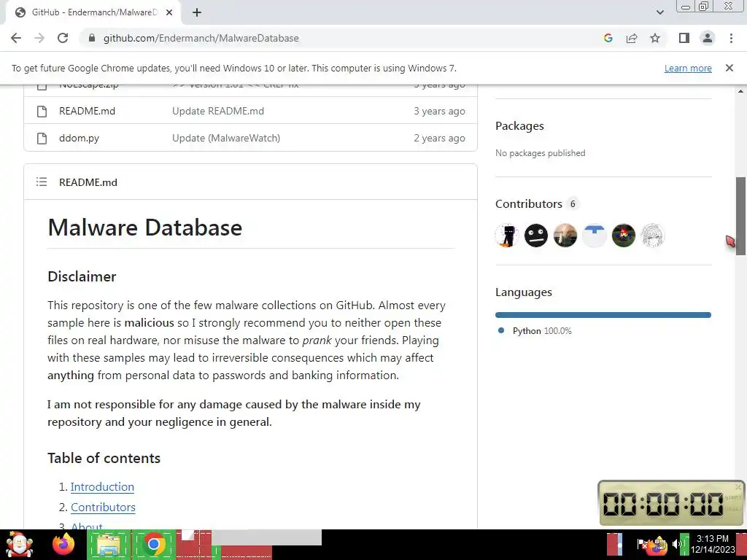Open the 'Update (MalwareWatch)' commit message

[226, 138]
